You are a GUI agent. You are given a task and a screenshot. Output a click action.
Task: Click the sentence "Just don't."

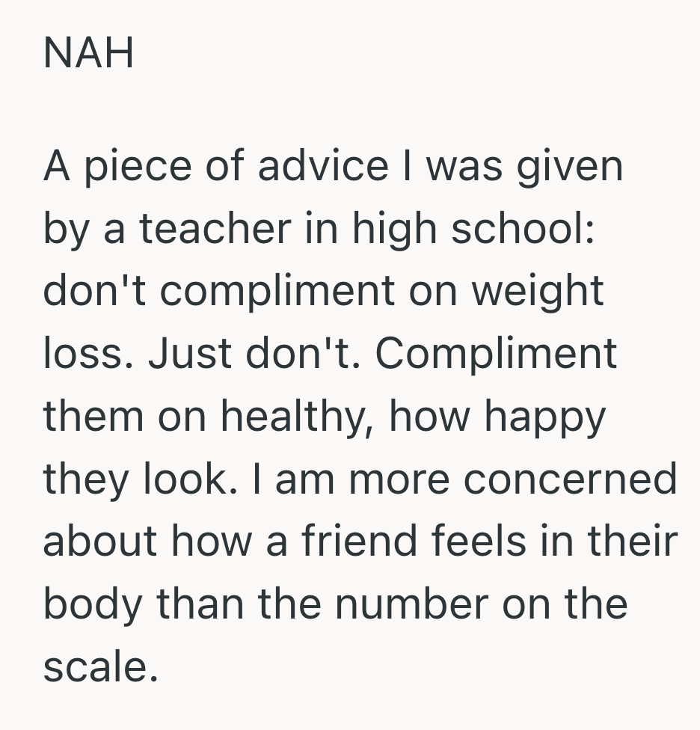pyautogui.click(x=255, y=354)
